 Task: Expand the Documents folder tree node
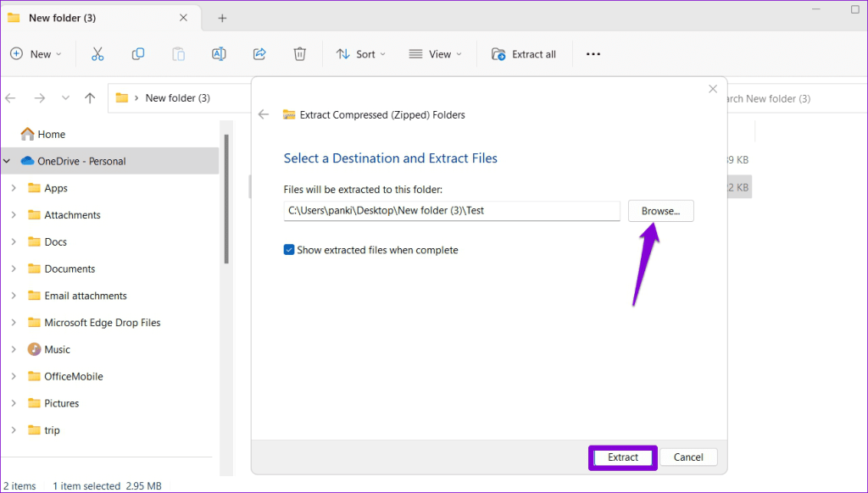(14, 269)
